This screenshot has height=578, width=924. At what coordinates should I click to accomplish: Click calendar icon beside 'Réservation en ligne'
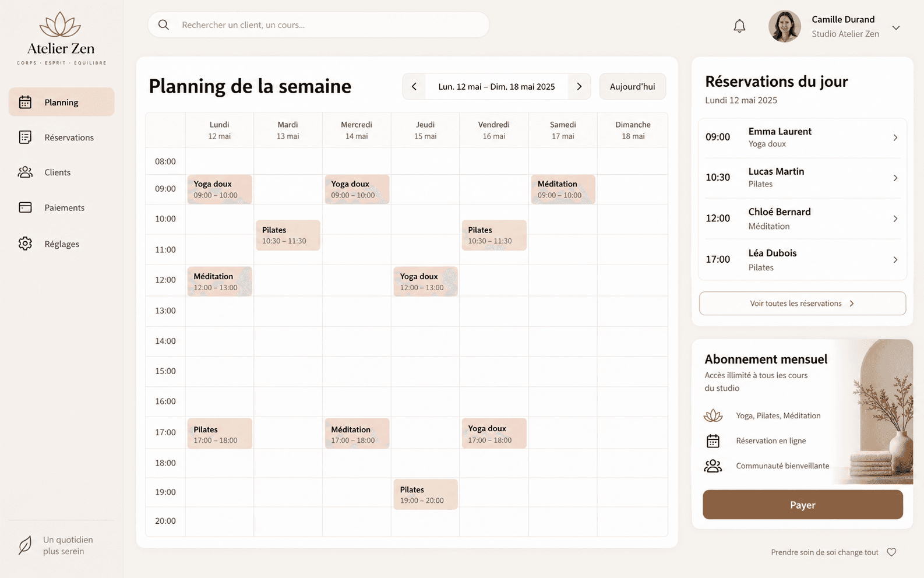point(713,440)
